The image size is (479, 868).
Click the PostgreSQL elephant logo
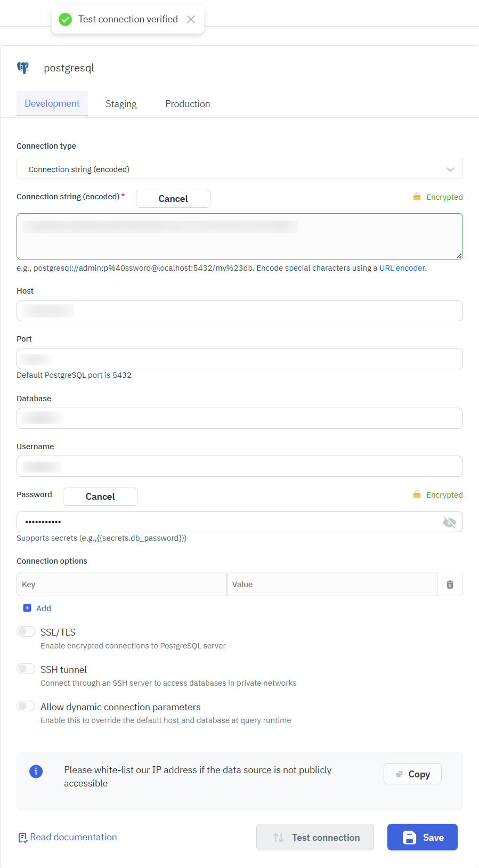[x=23, y=68]
